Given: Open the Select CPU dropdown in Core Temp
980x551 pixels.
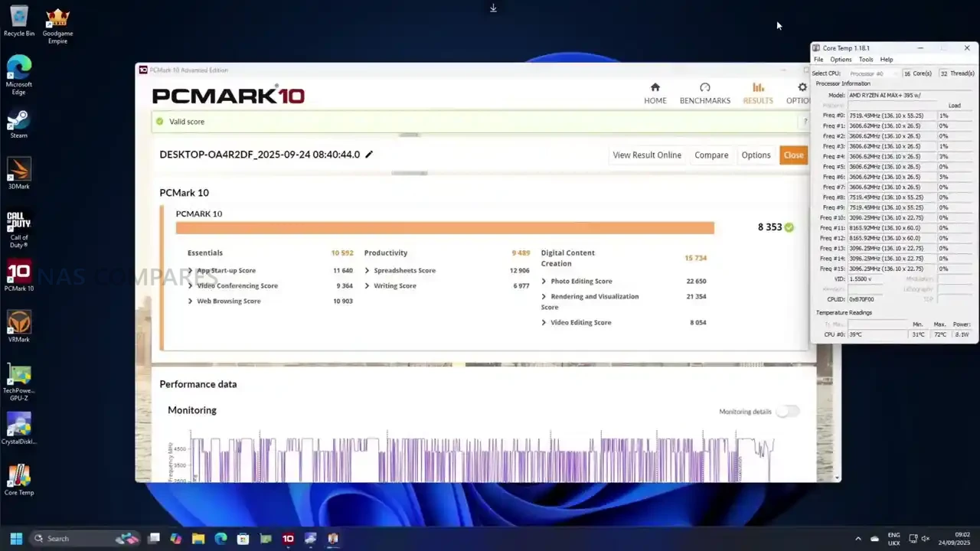Looking at the screenshot, I should 872,73.
